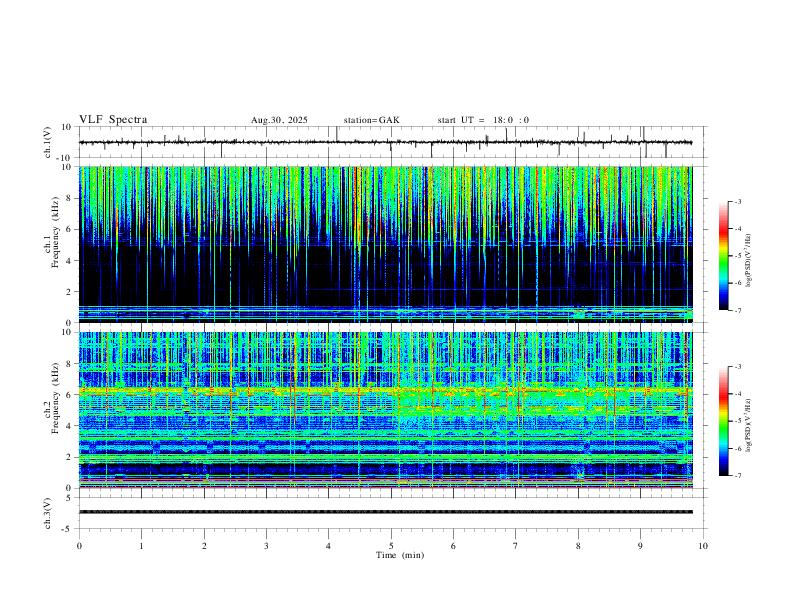Click time axis tick label '3'
Viewport: 792px width, 612px height.
[x=266, y=546]
